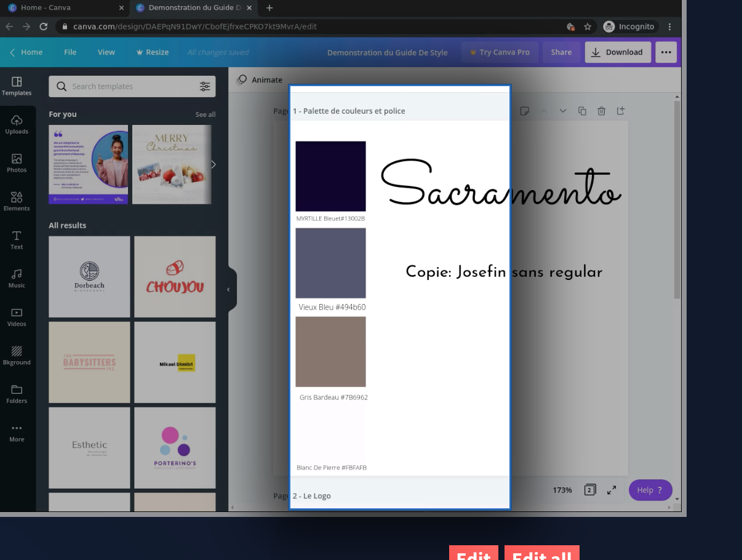Open the More sidebar options

[17, 432]
